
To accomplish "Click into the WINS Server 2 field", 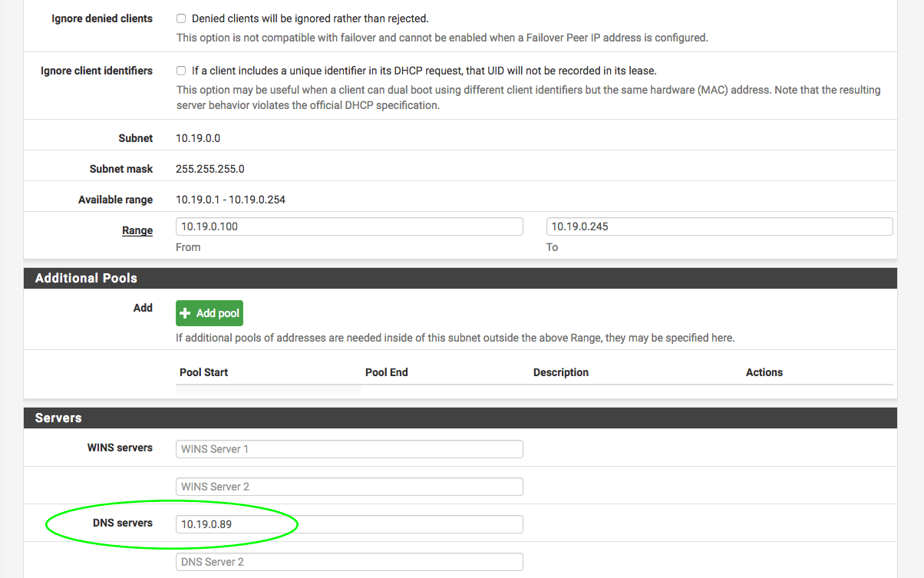I will tap(349, 487).
